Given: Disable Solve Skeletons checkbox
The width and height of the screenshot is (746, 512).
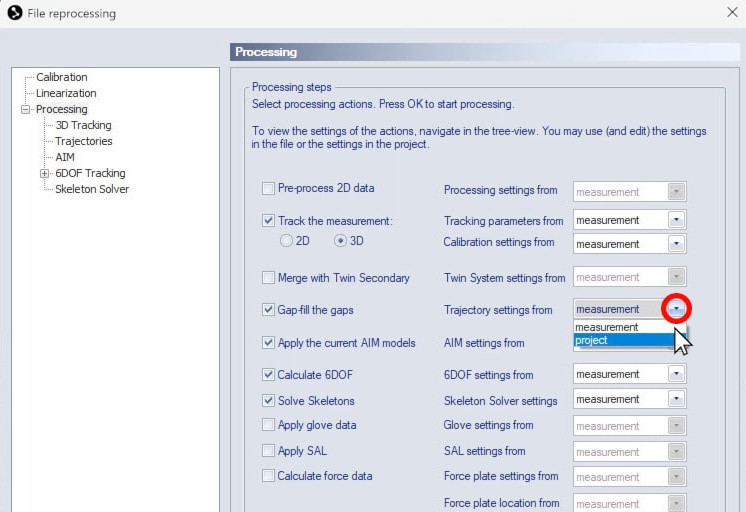Looking at the screenshot, I should tap(268, 400).
